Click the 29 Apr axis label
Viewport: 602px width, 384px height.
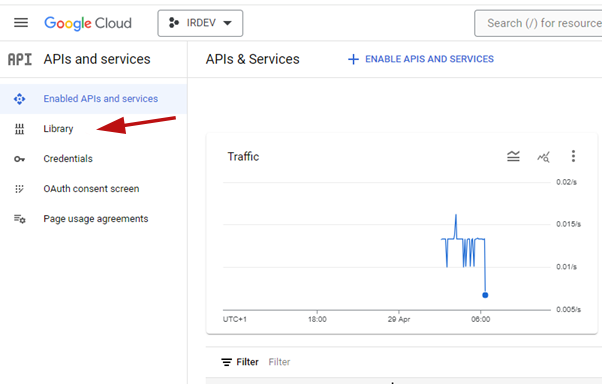[399, 319]
